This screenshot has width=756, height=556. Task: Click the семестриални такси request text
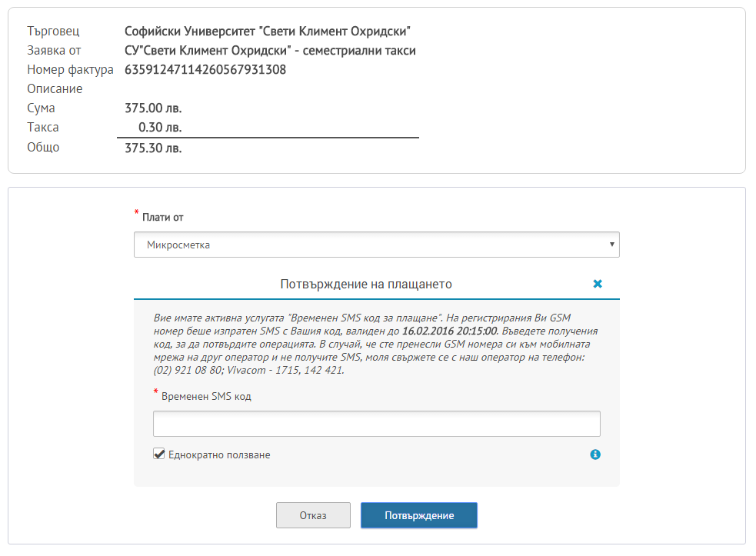(x=359, y=51)
